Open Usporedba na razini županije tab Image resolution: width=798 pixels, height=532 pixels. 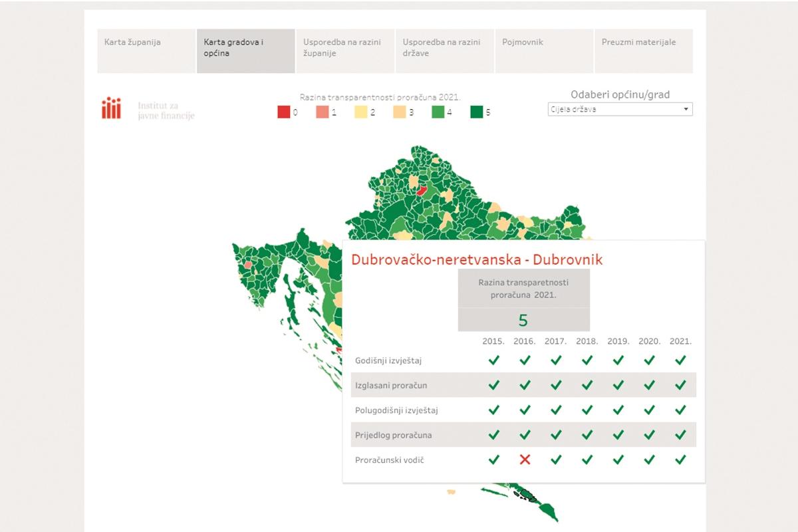(345, 51)
